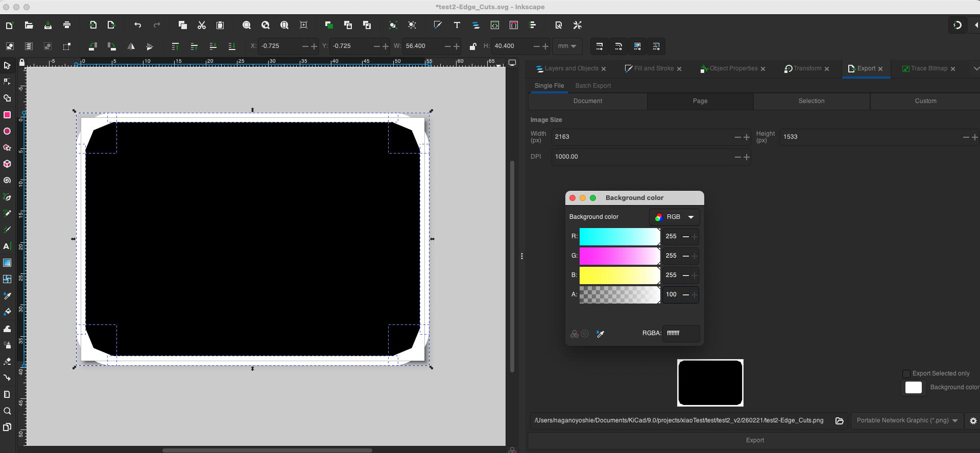This screenshot has height=453, width=980.
Task: Expand the mm units dropdown
Action: point(567,46)
